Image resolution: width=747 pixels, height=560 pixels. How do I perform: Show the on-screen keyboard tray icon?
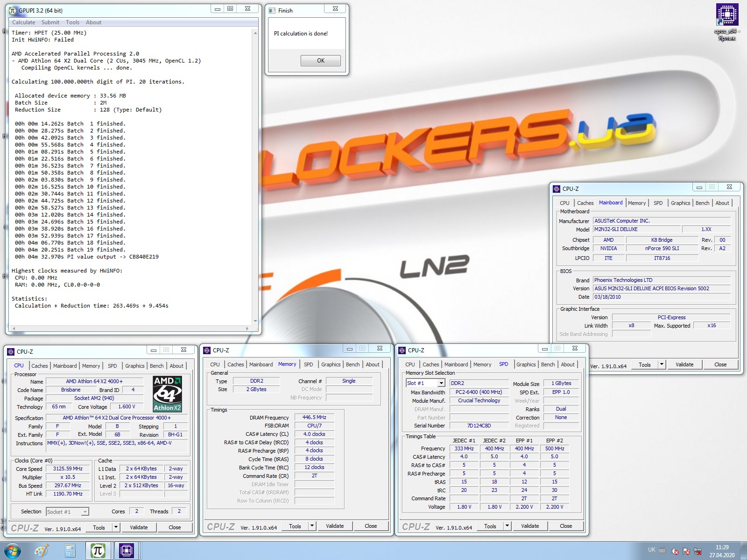662,550
